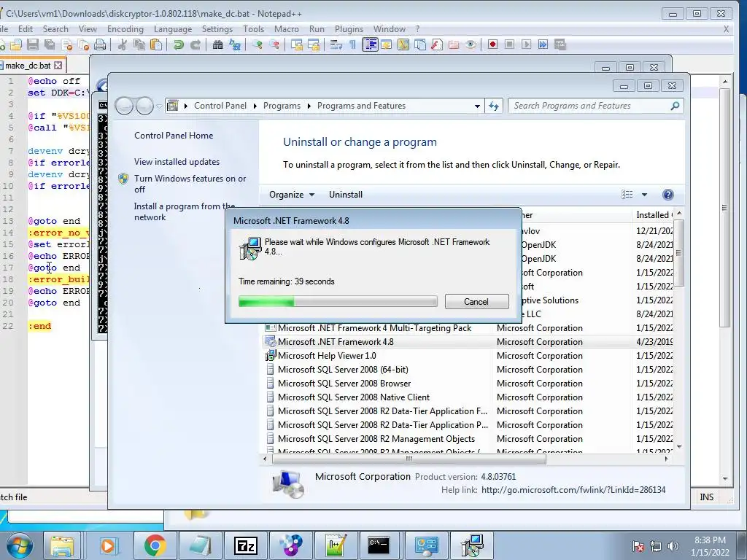747x560 pixels.
Task: Toggle synchronize horizontal scrolling icon
Action: (x=314, y=44)
